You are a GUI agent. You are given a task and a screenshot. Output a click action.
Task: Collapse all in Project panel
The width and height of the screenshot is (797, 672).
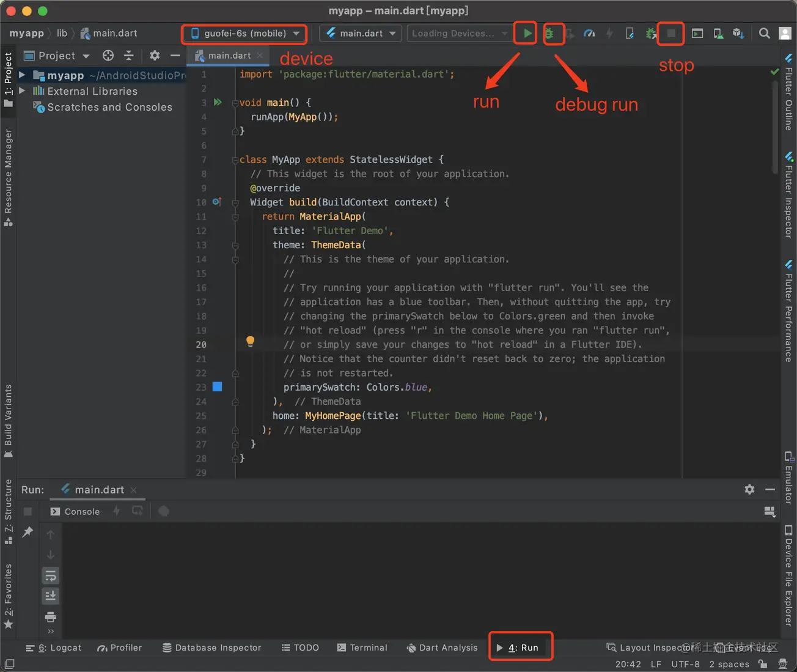point(128,56)
